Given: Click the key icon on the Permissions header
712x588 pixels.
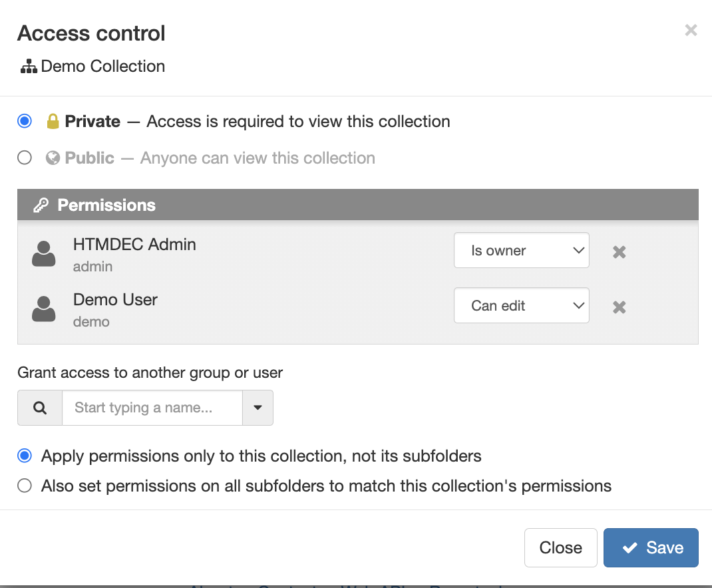Looking at the screenshot, I should point(40,205).
